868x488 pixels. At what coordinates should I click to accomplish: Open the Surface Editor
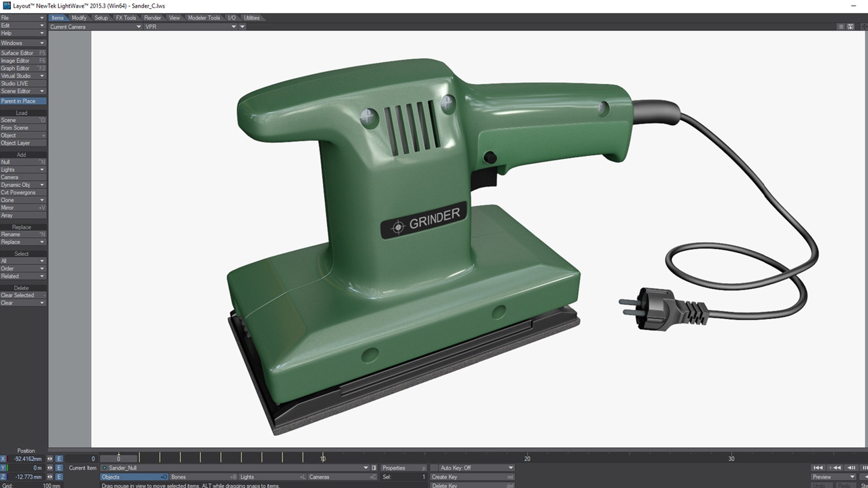(23, 53)
